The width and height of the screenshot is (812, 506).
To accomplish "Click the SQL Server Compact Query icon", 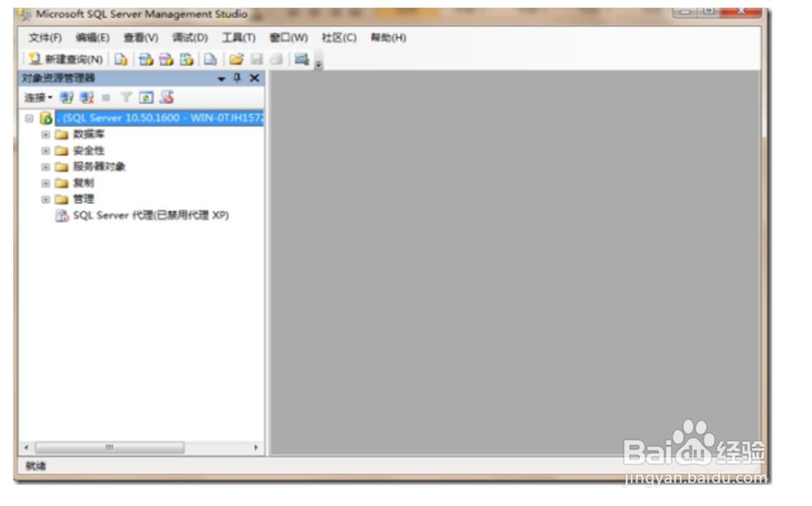I will (x=210, y=59).
